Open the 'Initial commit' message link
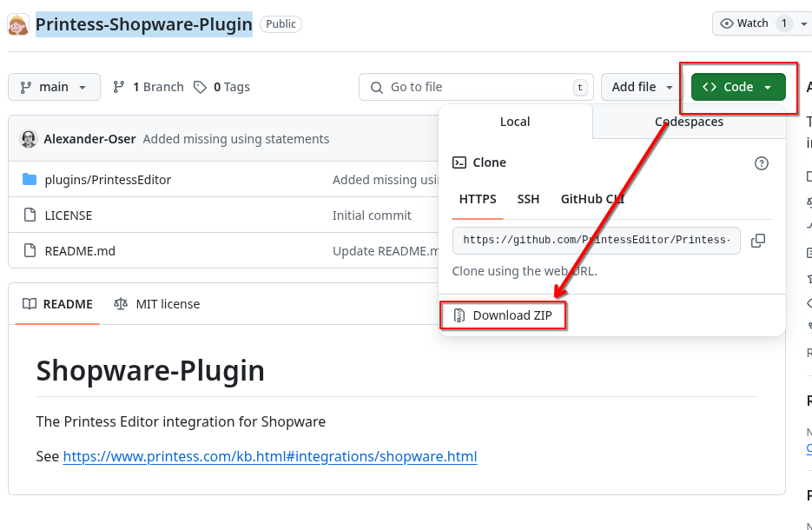The image size is (812, 530). (372, 215)
